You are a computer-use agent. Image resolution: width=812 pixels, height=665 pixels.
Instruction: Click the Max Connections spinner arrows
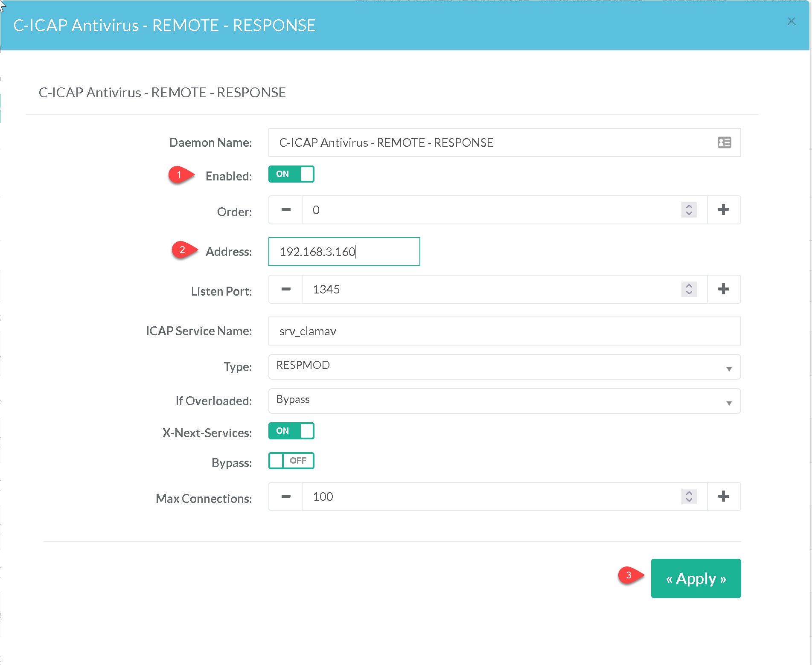click(x=689, y=497)
